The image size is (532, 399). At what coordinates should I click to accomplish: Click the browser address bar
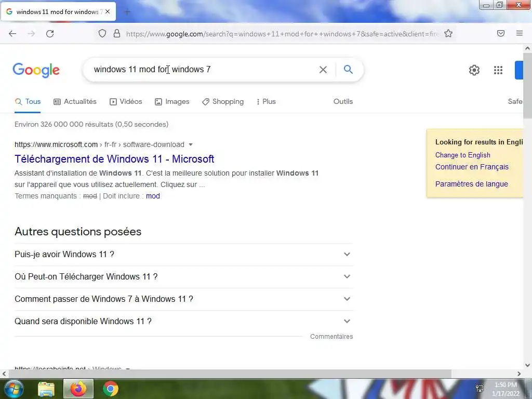[282, 34]
